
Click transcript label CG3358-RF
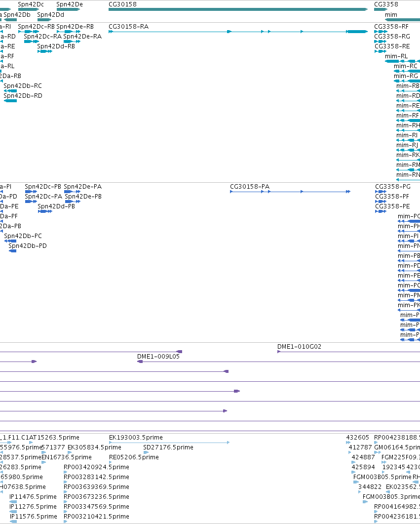[391, 26]
